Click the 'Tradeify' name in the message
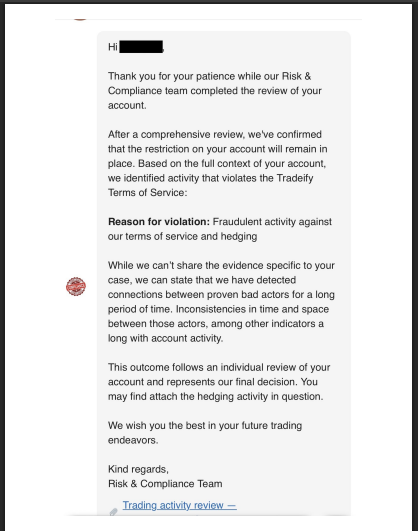Image resolution: width=418 pixels, height=531 pixels. point(295,178)
